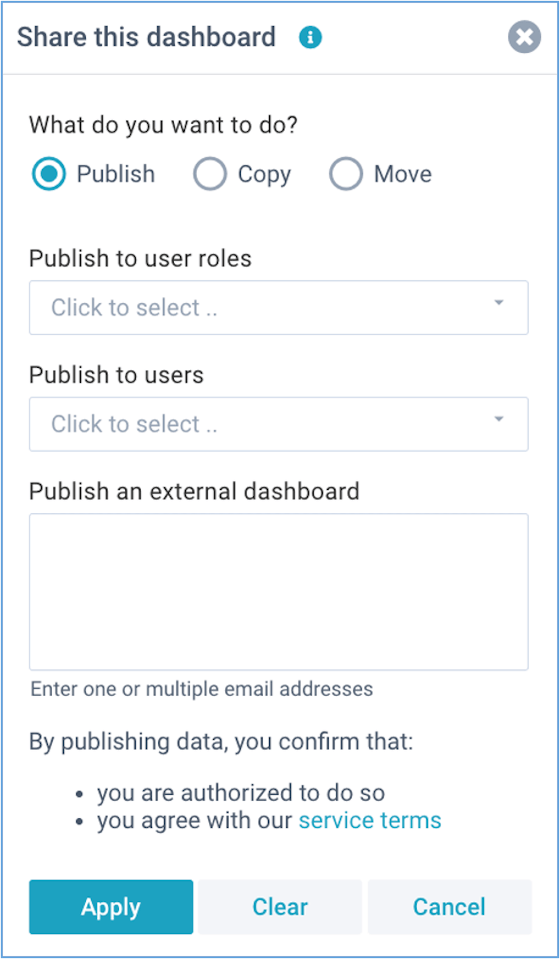Screen dimensions: 560x959
Task: Open the service terms link
Action: (370, 821)
